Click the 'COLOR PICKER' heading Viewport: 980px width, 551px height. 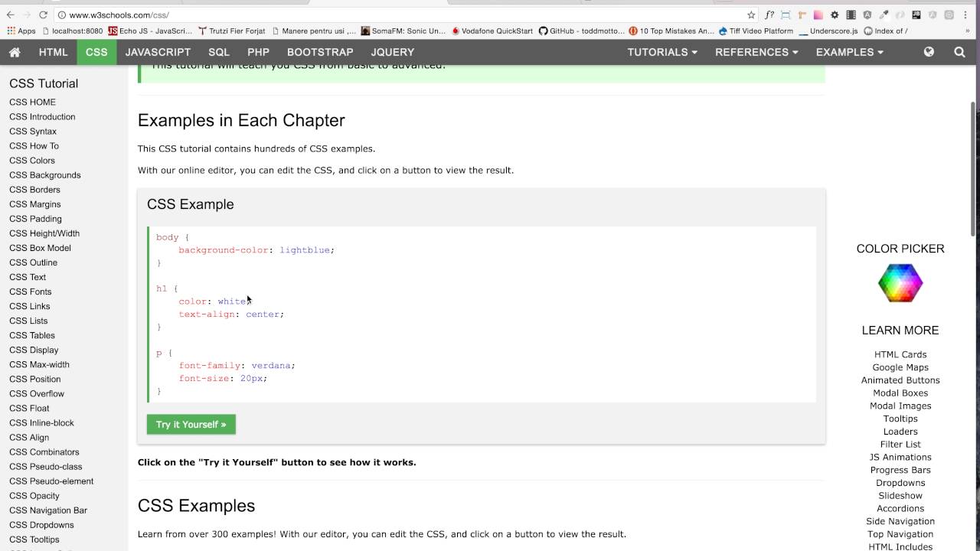(x=900, y=249)
